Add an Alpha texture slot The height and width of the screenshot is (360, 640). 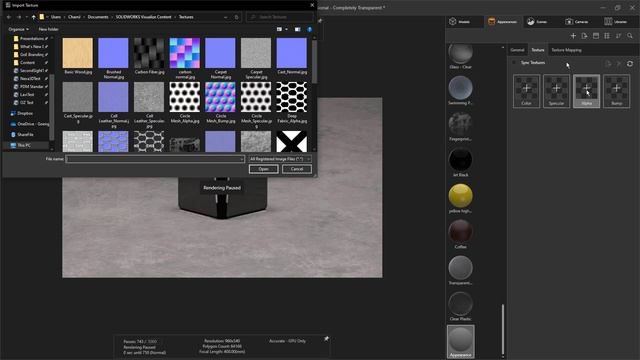coord(587,91)
